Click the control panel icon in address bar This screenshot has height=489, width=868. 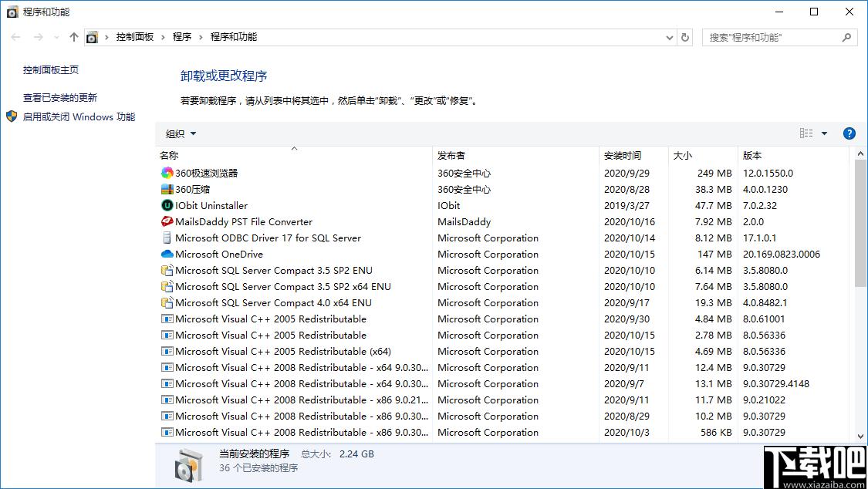click(92, 37)
